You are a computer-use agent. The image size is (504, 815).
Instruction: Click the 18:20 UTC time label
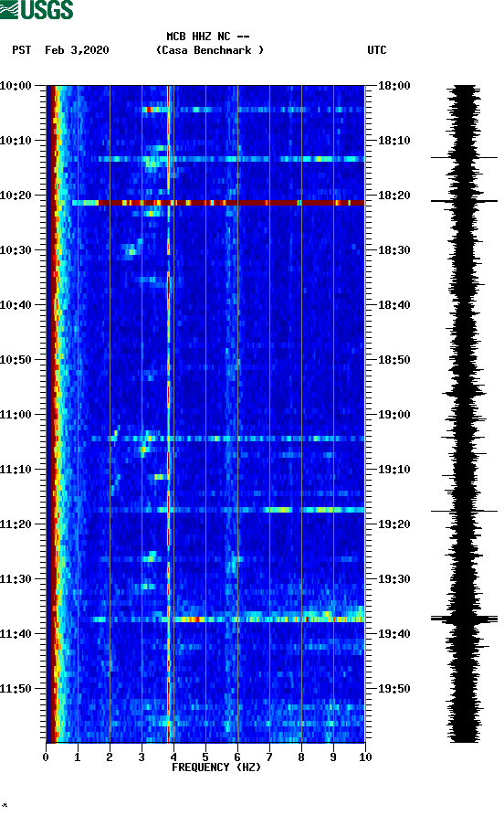tap(394, 196)
